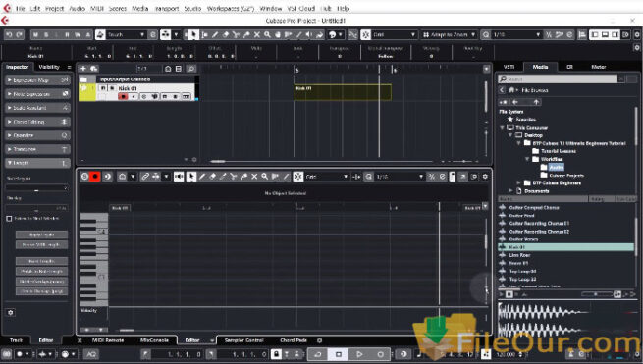The image size is (643, 364).
Task: Open the Transport menu
Action: point(167,8)
